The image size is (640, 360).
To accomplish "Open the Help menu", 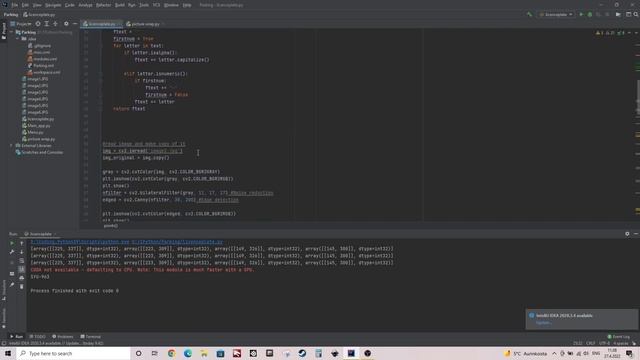I will [x=187, y=5].
